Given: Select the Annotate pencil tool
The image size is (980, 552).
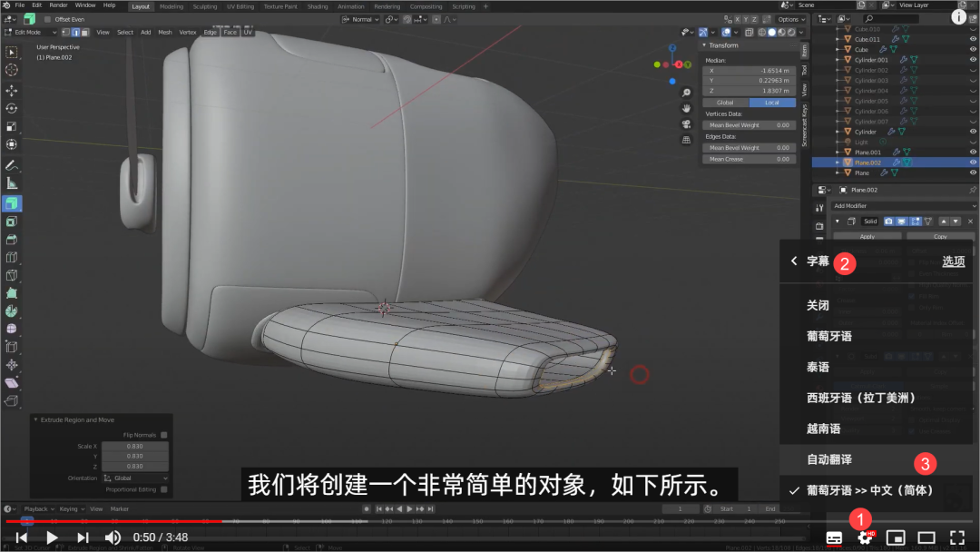Looking at the screenshot, I should (x=11, y=165).
